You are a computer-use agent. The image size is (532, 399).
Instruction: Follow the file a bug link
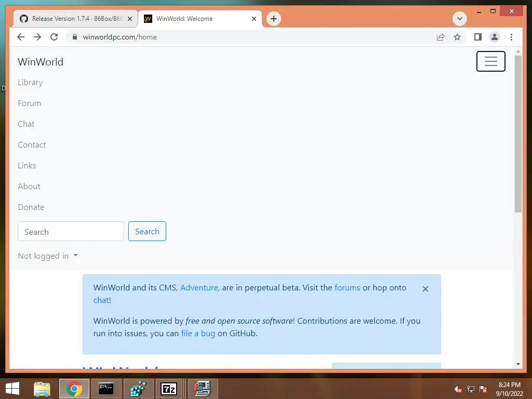tap(198, 334)
